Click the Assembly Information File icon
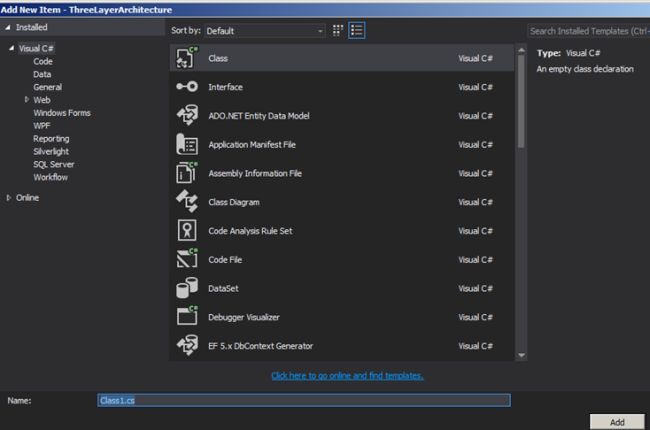Viewport: 650px width, 430px height. click(x=187, y=173)
